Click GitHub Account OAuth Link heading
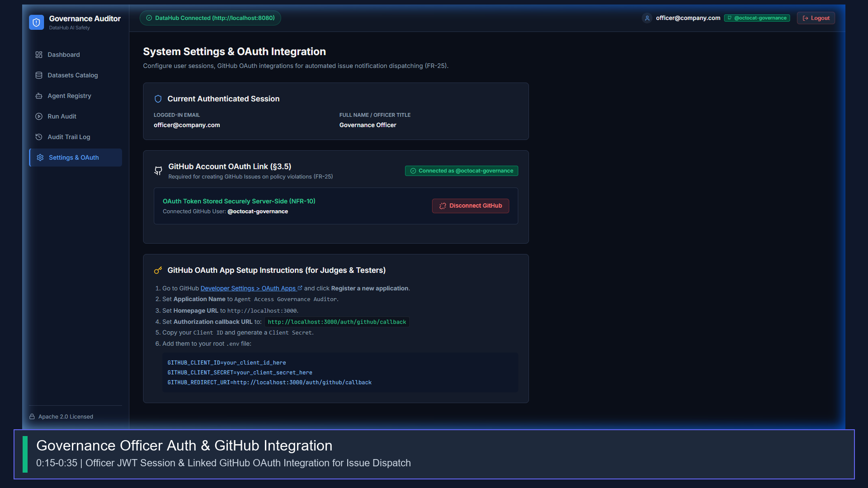The height and width of the screenshot is (488, 868). point(230,167)
